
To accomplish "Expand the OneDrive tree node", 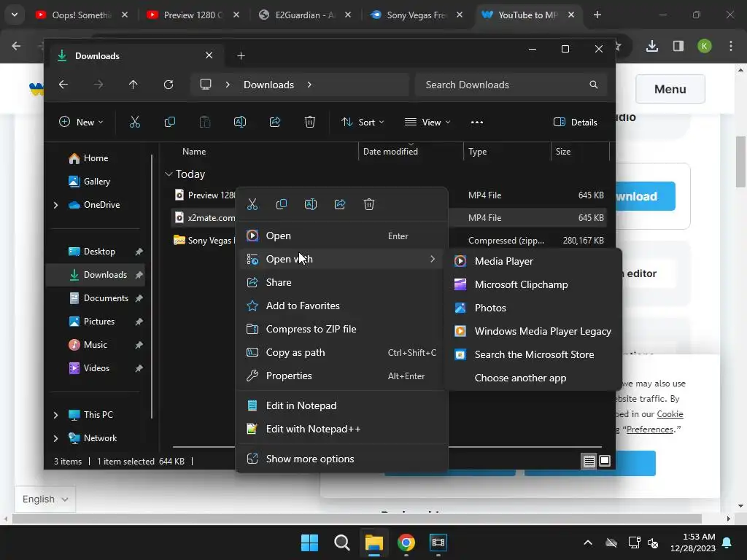I will coord(55,205).
